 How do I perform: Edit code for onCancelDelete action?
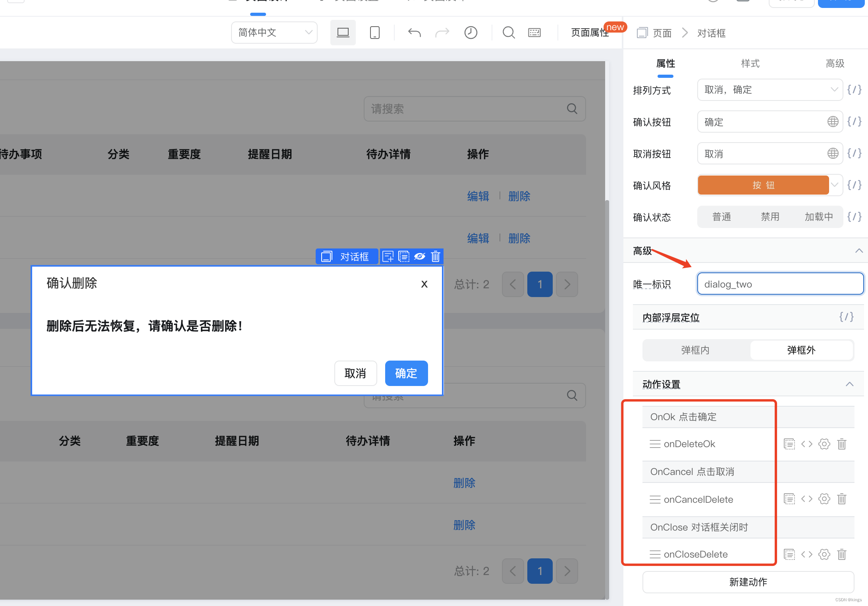[806, 499]
